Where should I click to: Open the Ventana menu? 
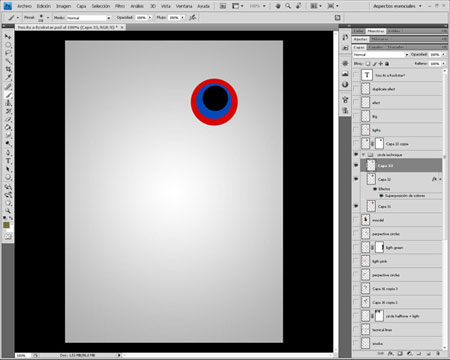pos(184,6)
